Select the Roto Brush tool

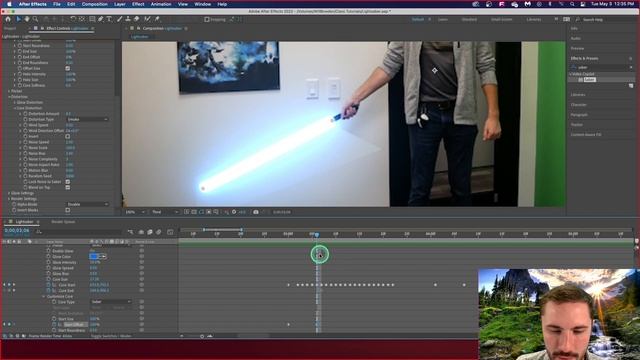click(147, 19)
